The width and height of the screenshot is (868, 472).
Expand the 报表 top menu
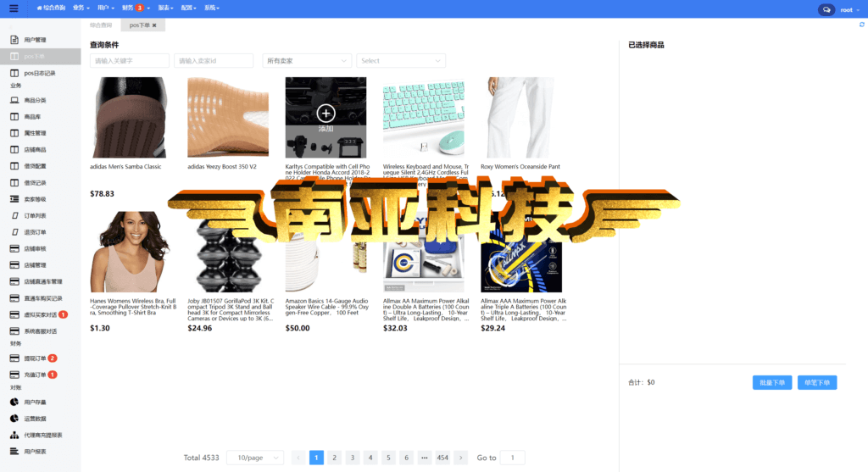[x=165, y=8]
